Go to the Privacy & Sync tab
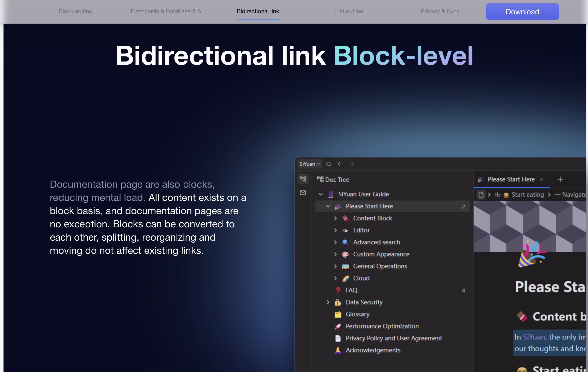588x372 pixels. click(440, 12)
